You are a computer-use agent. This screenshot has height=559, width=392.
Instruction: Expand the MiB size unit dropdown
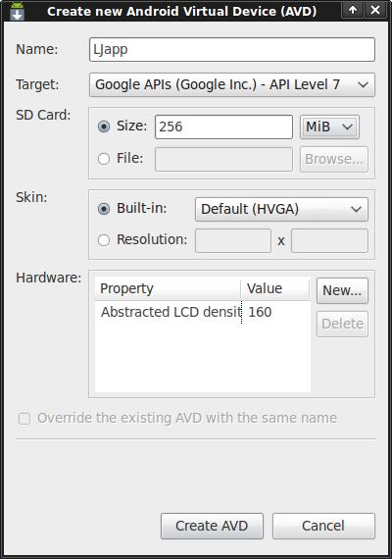(329, 127)
